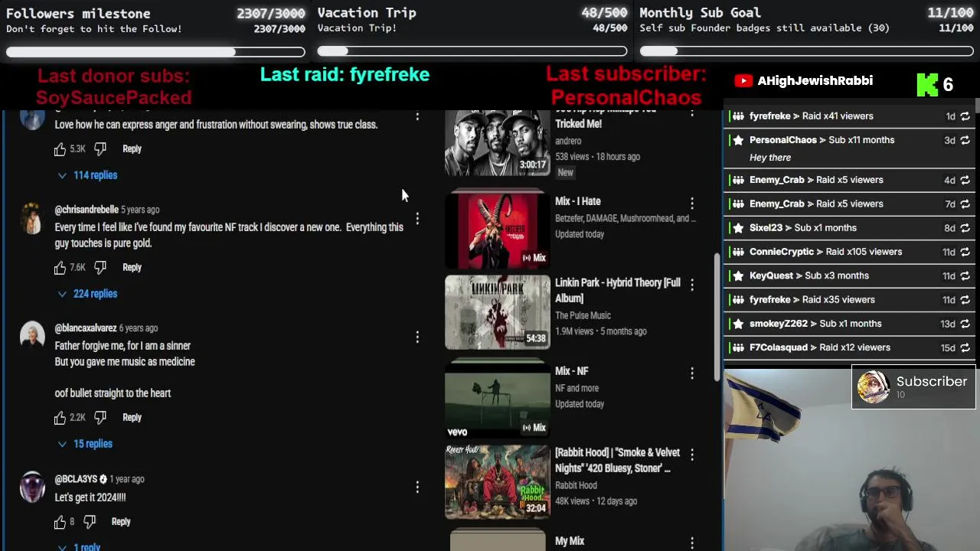Open The Pulse Music channel link
Image resolution: width=980 pixels, height=551 pixels.
point(583,315)
